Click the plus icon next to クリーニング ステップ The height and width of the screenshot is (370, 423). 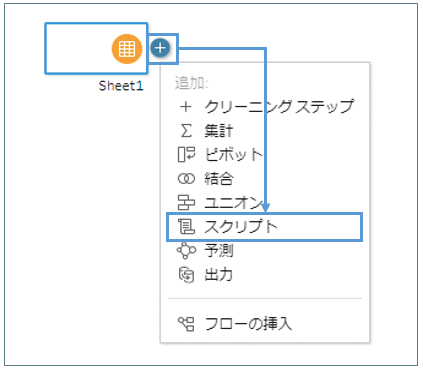click(186, 107)
